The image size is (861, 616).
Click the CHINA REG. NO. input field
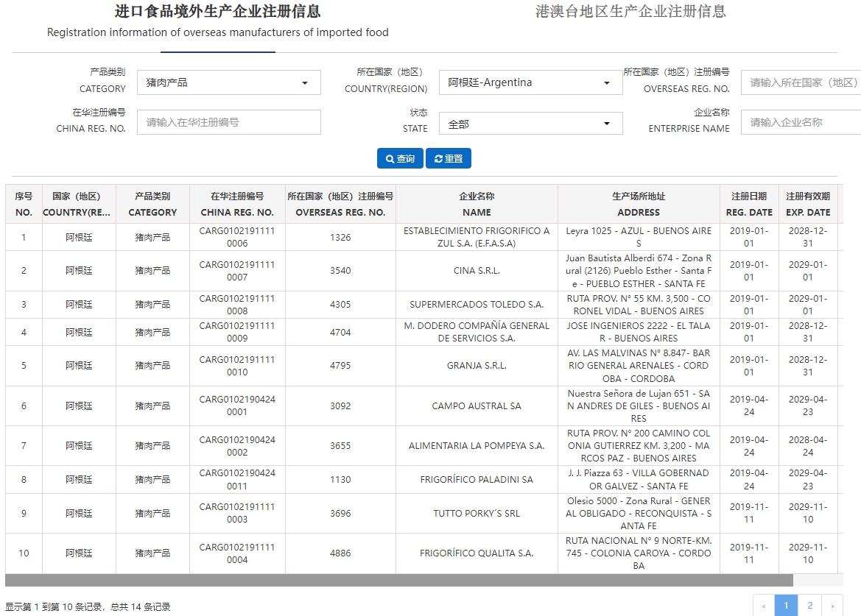tap(228, 121)
